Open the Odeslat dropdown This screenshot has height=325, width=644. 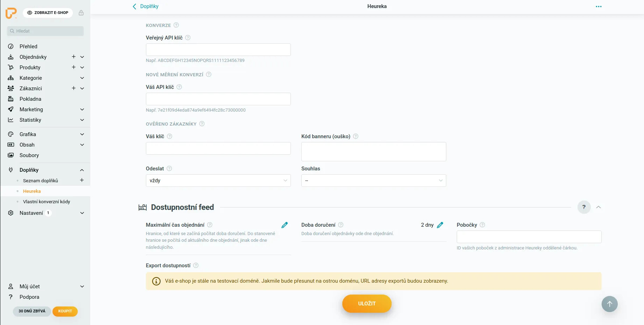point(218,181)
